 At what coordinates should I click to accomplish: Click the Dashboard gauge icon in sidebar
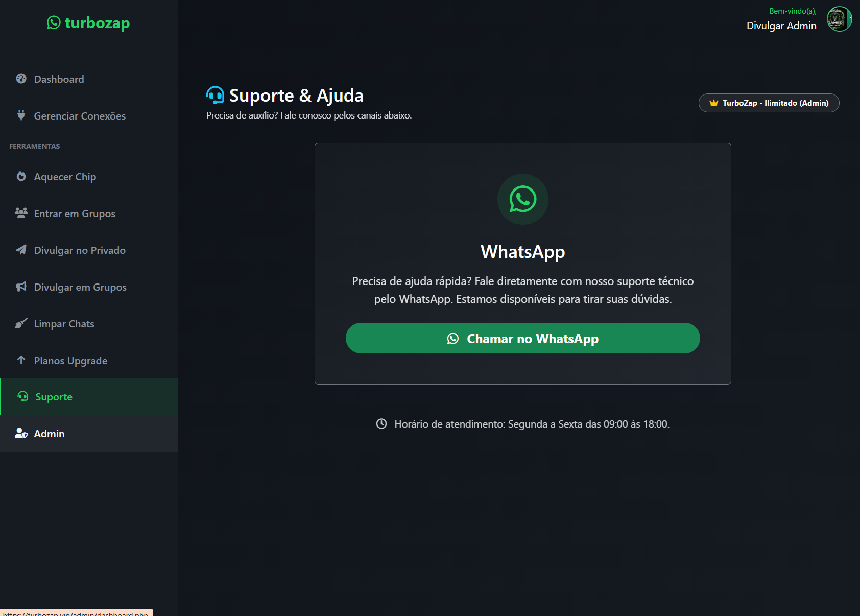pos(21,79)
